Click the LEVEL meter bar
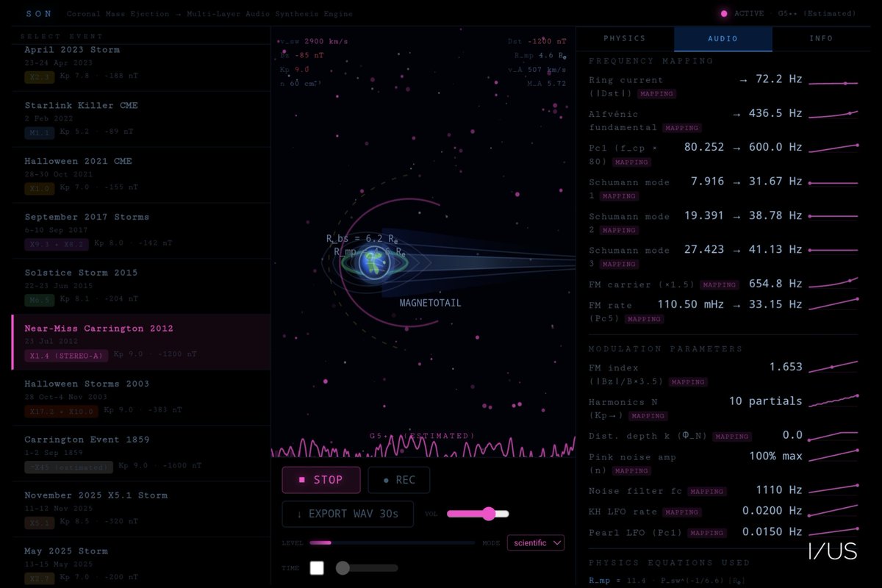This screenshot has height=588, width=882. 392,542
